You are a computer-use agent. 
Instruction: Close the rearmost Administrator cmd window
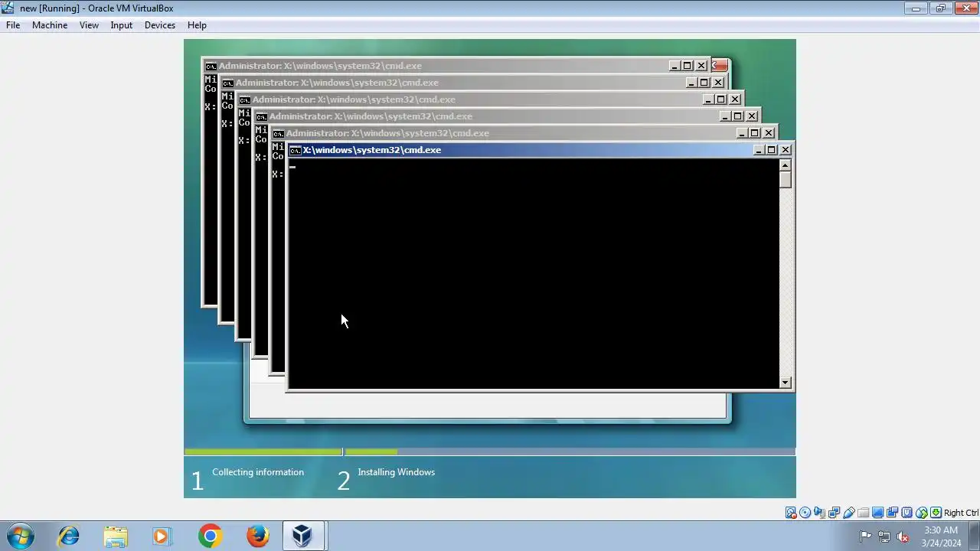(701, 66)
